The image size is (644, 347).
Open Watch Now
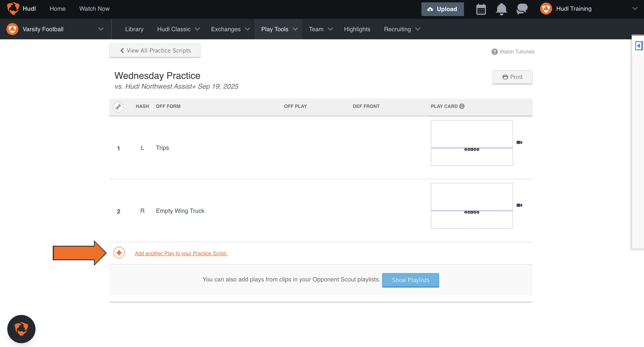pyautogui.click(x=94, y=9)
